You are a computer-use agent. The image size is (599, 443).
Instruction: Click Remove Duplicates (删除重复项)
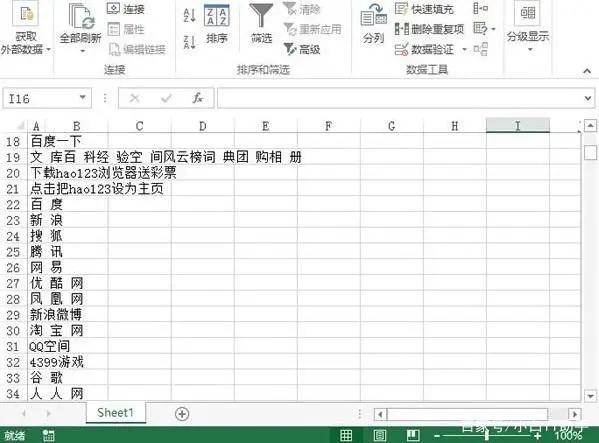[429, 29]
